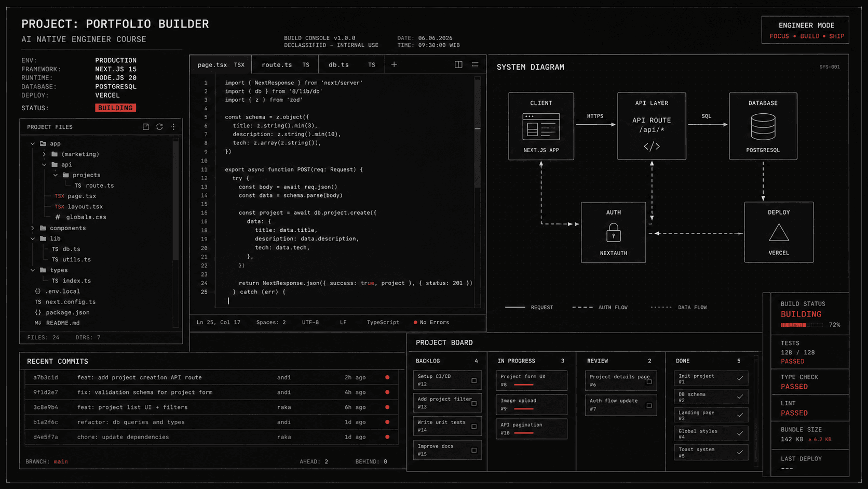Image resolution: width=868 pixels, height=489 pixels.
Task: Click the build progress bar at 72%
Action: click(802, 325)
